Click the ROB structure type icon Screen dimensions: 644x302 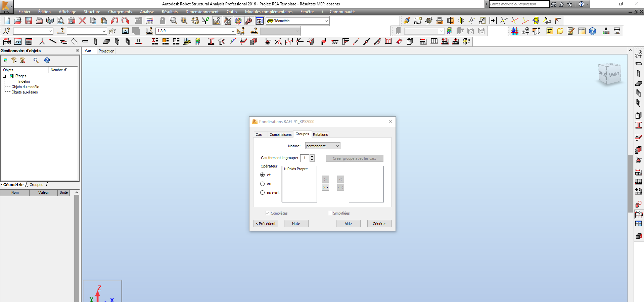pyautogui.click(x=29, y=41)
